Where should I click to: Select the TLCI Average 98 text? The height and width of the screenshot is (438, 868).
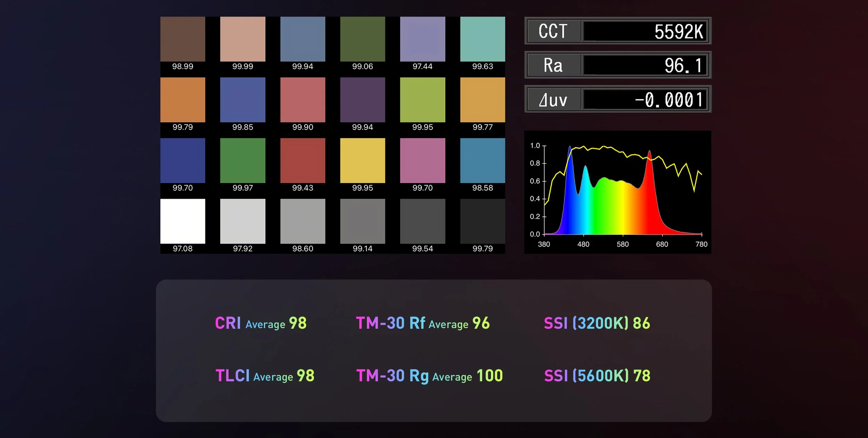(x=265, y=375)
